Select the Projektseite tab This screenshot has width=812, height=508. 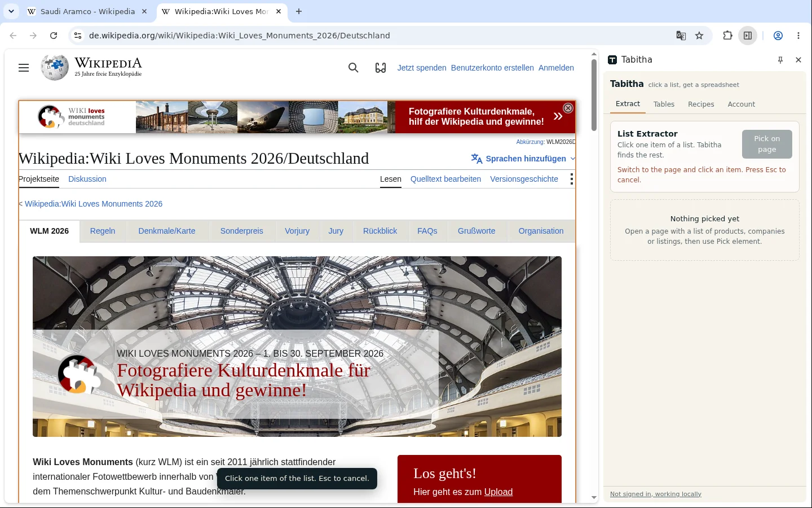pos(39,179)
